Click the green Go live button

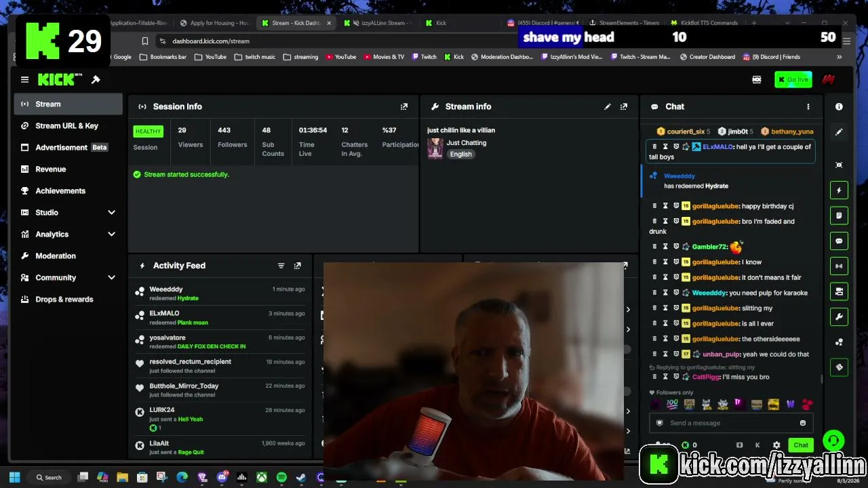793,79
